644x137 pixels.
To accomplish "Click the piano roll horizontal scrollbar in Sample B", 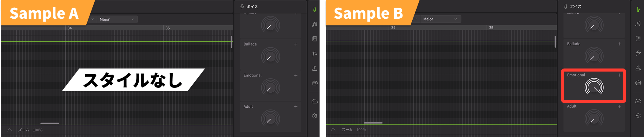I will coord(373,123).
